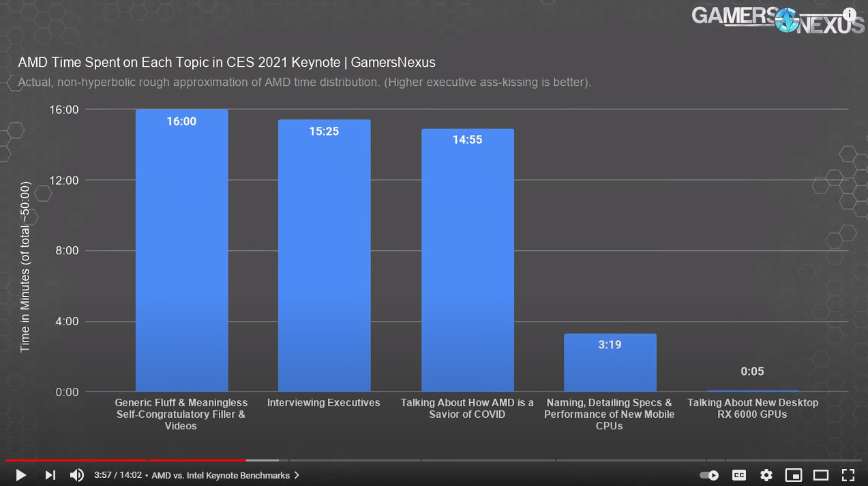Click the 0:05 value label
This screenshot has height=486, width=868.
point(752,371)
